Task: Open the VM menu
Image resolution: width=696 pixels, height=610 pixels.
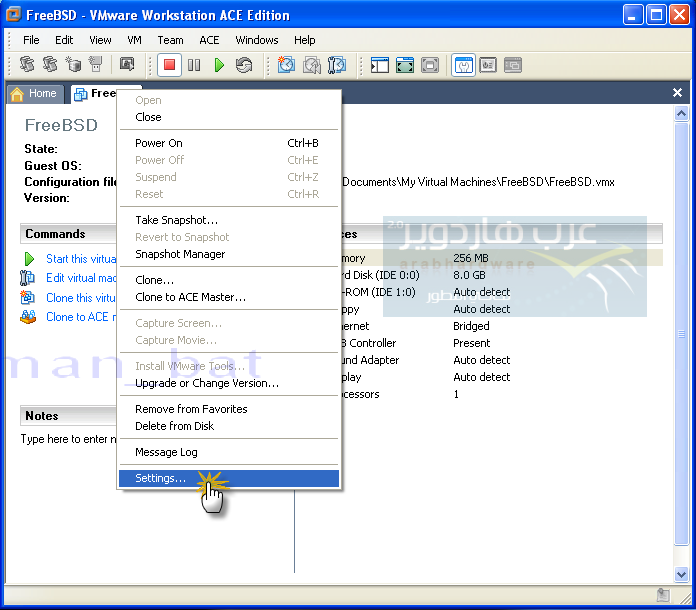Action: click(x=134, y=40)
